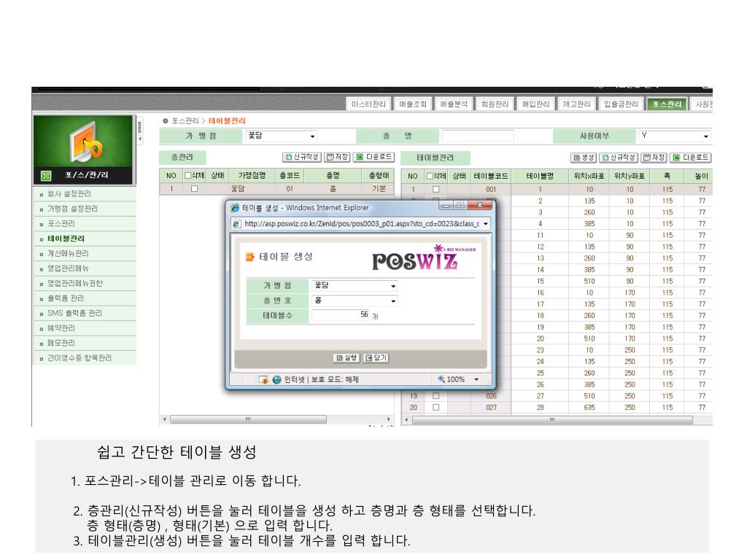Click orange 테이블 생성 heading icon
Viewport: 747px width, 560px height.
[250, 257]
